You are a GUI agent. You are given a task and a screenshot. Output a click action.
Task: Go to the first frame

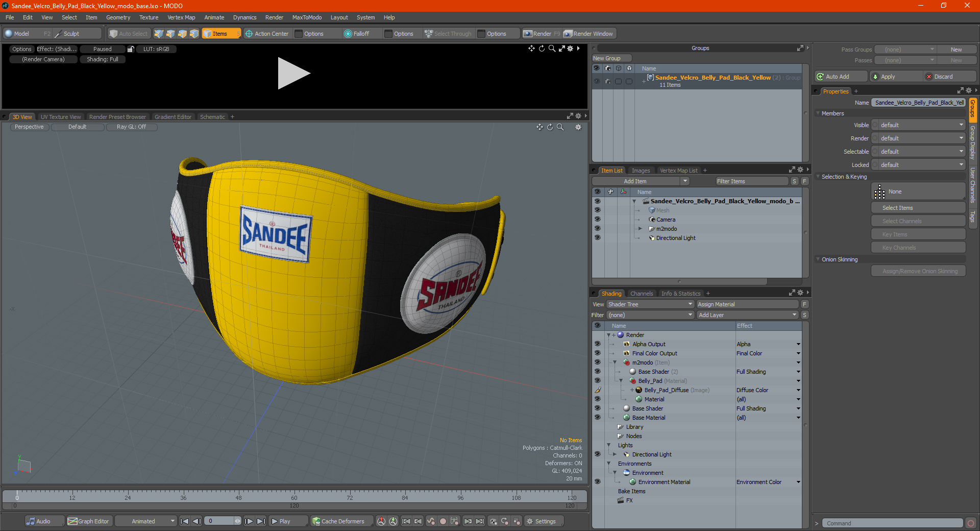[x=185, y=521]
